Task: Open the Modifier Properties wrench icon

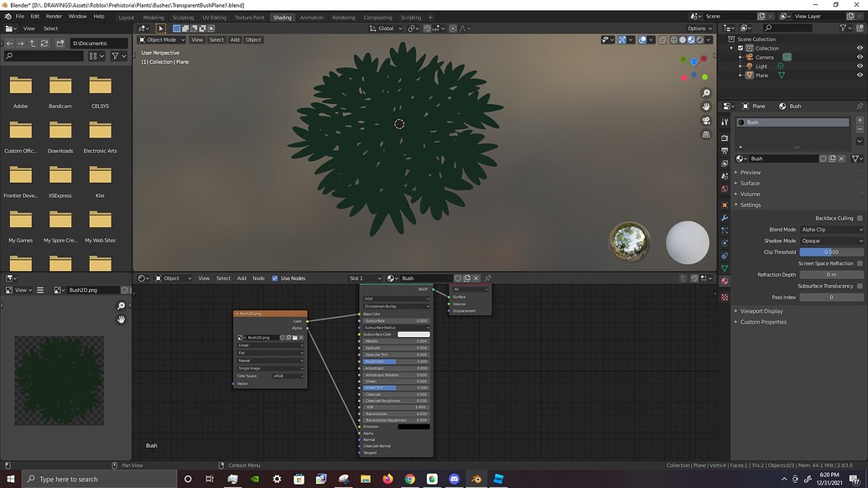Action: 725,218
